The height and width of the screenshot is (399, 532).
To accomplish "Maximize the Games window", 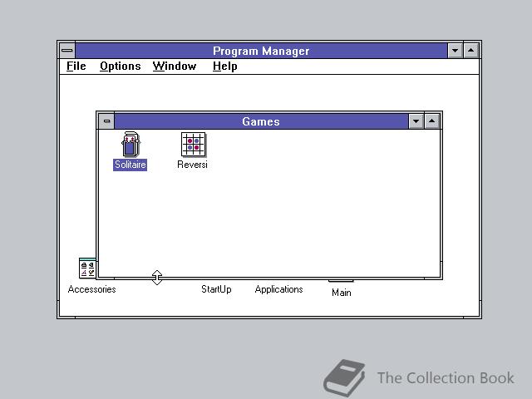I will [x=432, y=121].
